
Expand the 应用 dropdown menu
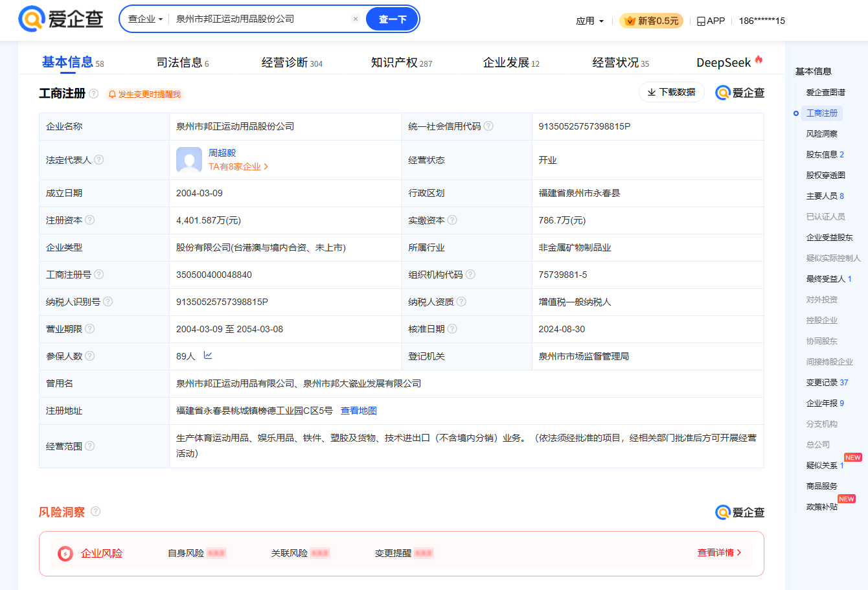(x=589, y=21)
